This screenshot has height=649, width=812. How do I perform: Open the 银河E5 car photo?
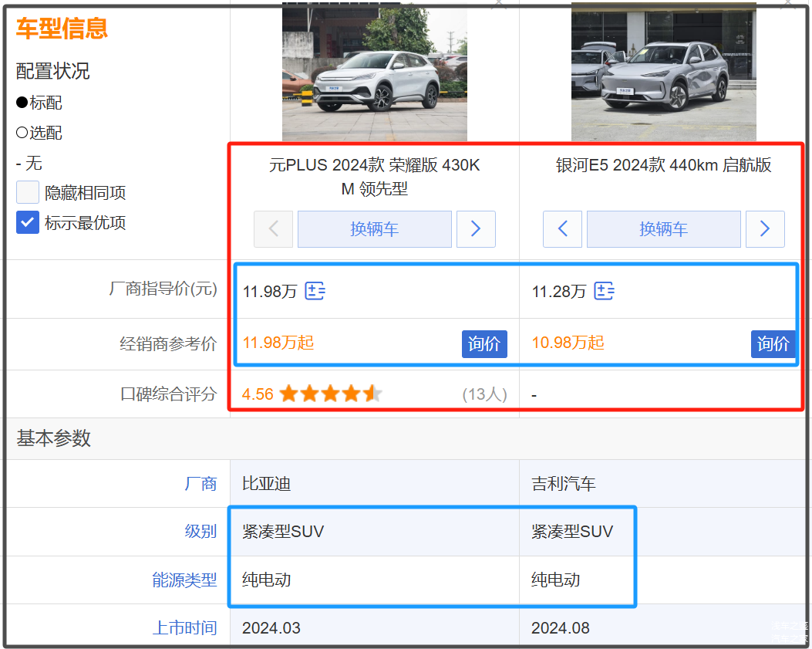click(663, 72)
